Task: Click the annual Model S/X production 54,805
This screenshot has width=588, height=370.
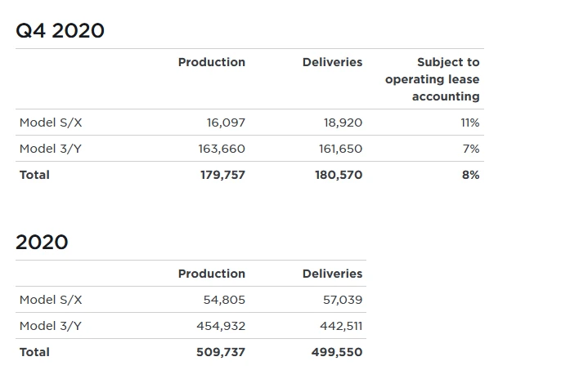Action: [x=224, y=300]
